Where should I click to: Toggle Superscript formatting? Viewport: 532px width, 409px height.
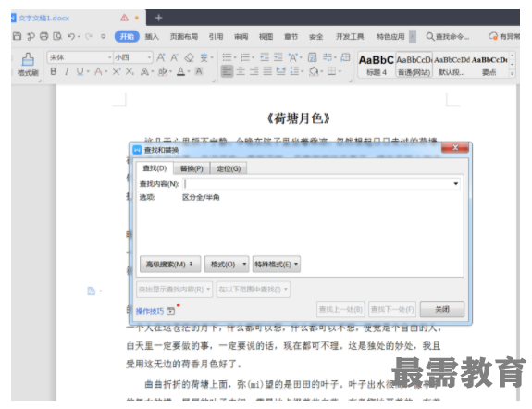pos(117,71)
